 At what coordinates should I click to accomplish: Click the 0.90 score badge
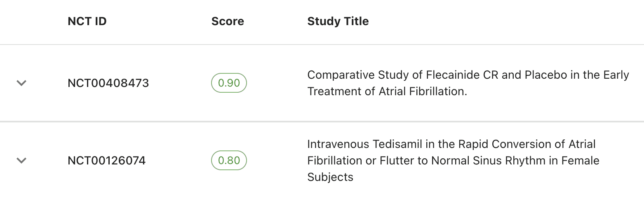coord(229,83)
